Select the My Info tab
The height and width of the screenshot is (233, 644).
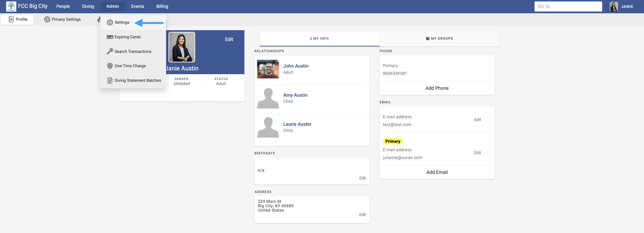(x=319, y=38)
